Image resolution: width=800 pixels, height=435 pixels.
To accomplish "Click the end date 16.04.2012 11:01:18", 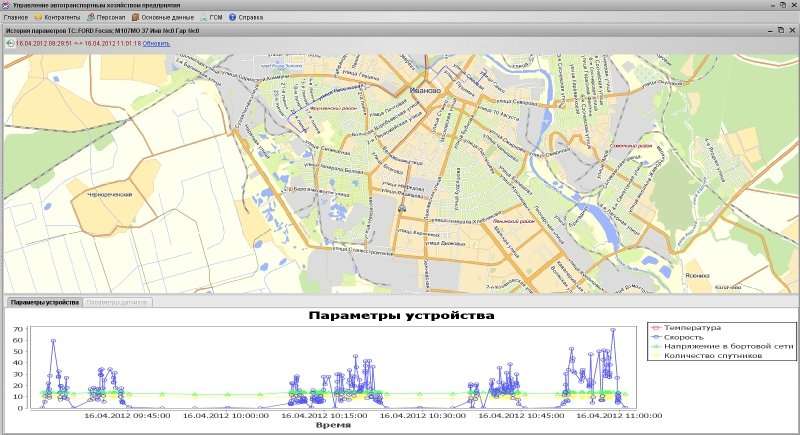I will click(111, 44).
